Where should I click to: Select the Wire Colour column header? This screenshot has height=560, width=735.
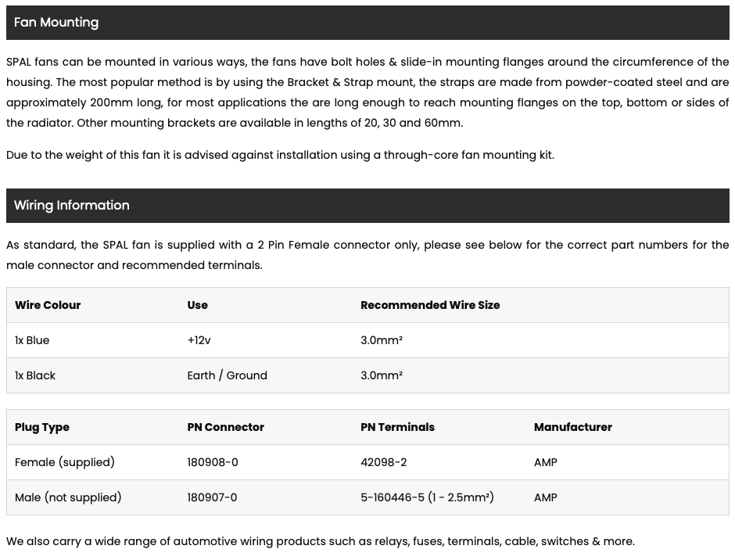48,305
